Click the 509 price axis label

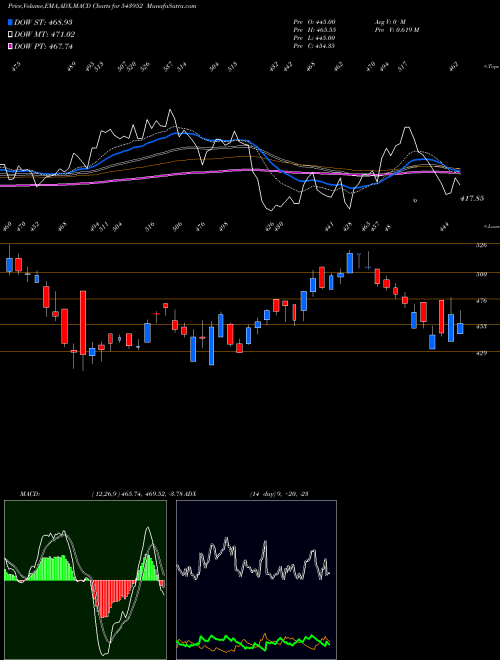tap(482, 274)
